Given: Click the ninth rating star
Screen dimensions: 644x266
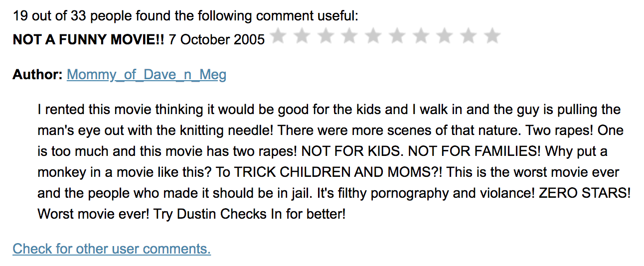Looking at the screenshot, I should coord(469,36).
